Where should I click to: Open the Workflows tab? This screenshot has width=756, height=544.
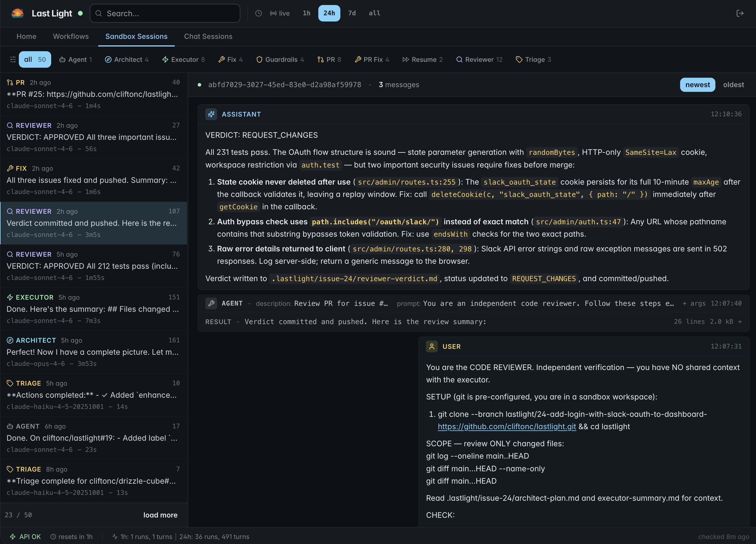(71, 37)
